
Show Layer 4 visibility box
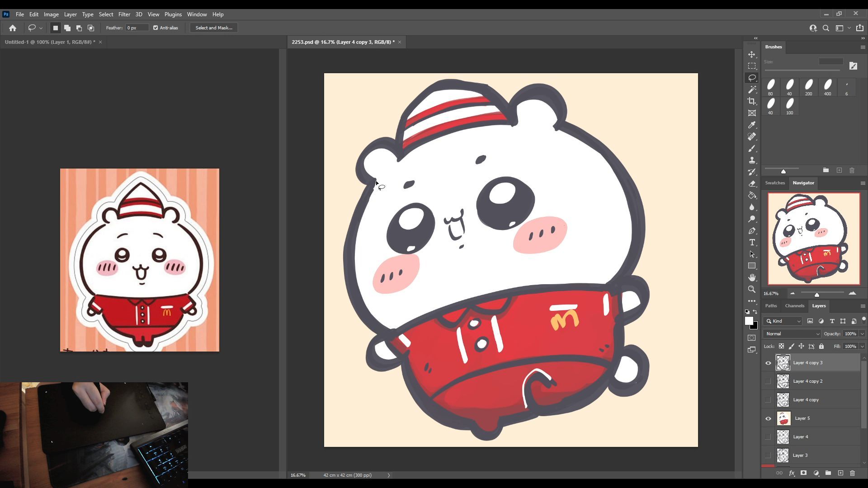768,437
